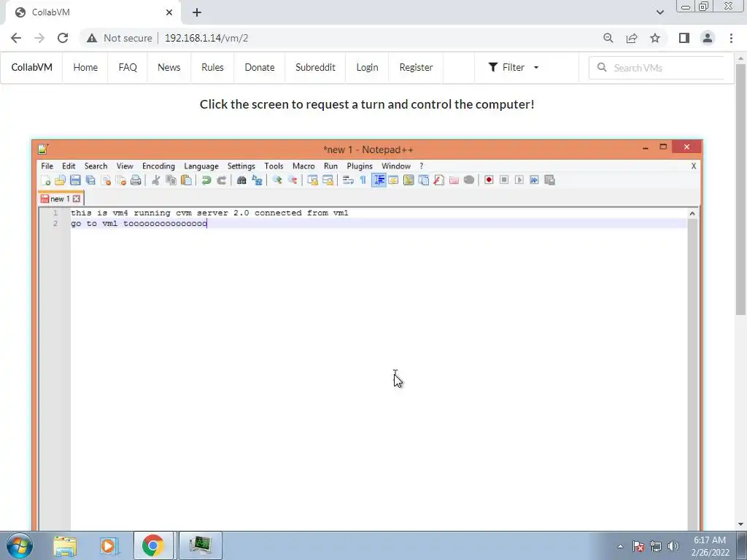Click the volume speaker tray icon

tap(673, 546)
